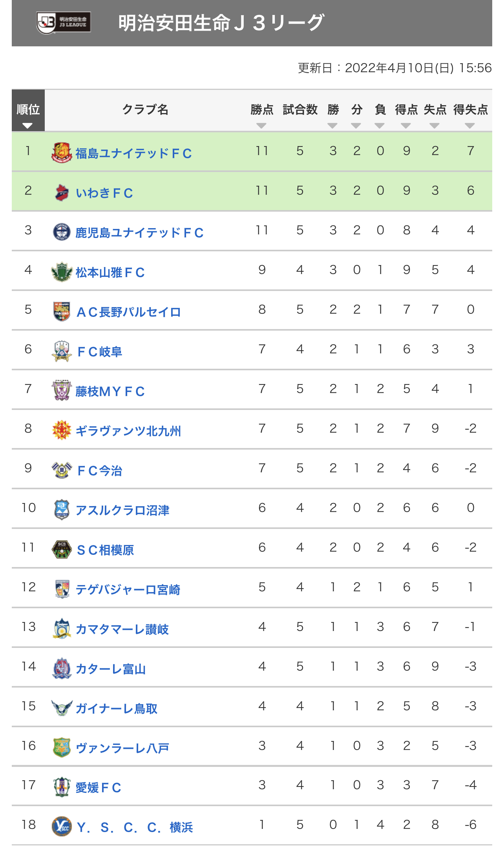Click the ガイナーレ鳥取 winged crest
The image size is (504, 847).
[x=62, y=708]
